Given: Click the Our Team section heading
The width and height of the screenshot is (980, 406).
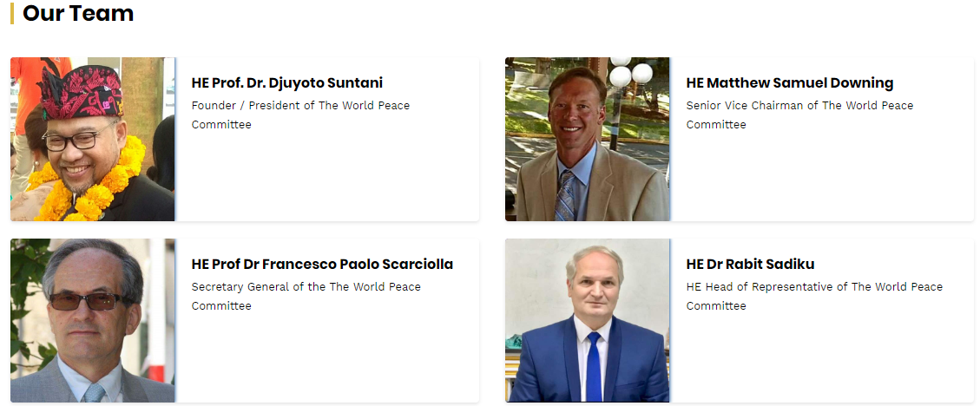Looking at the screenshot, I should (78, 13).
